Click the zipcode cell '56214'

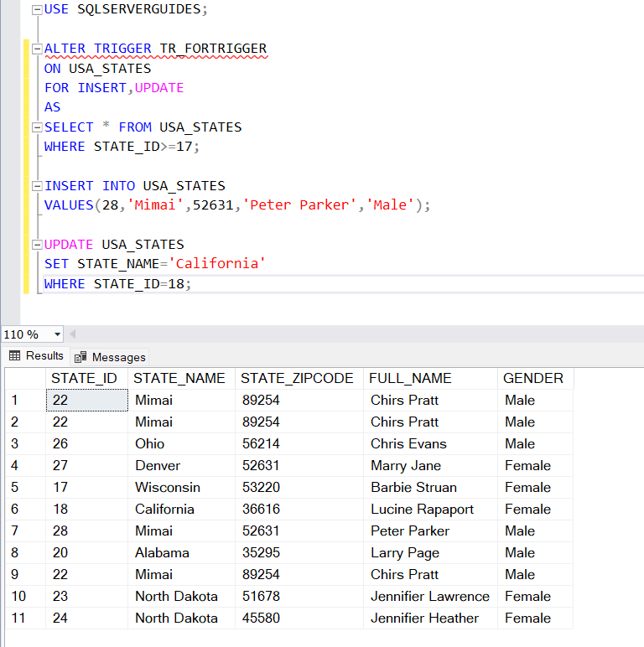click(299, 444)
